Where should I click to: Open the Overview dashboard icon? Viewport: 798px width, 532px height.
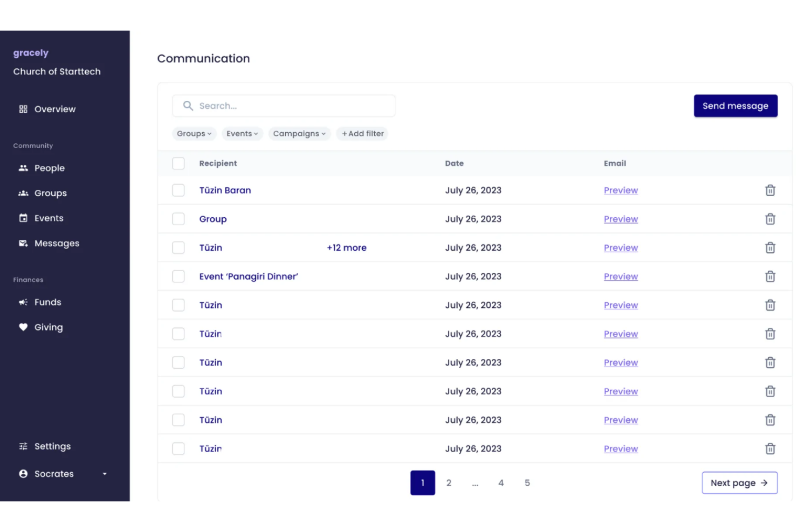coord(23,109)
